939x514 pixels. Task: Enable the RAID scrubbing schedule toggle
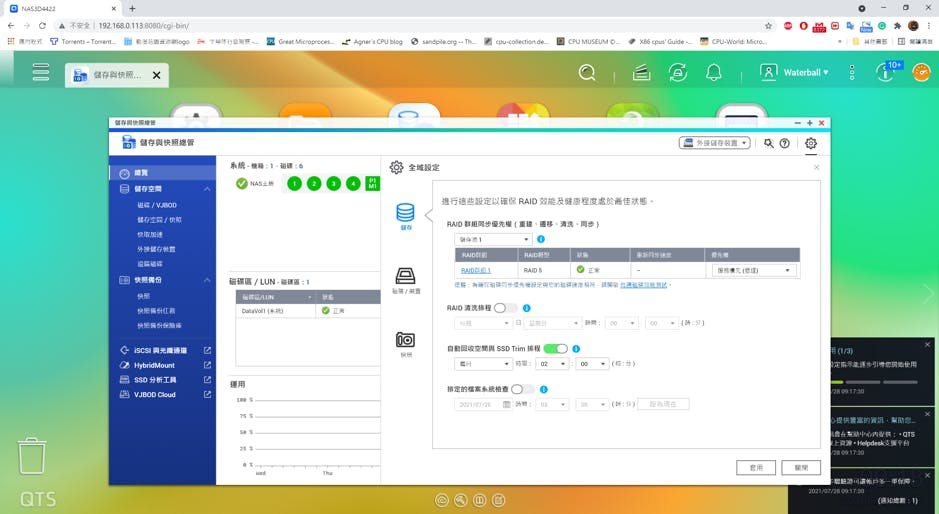click(x=506, y=309)
